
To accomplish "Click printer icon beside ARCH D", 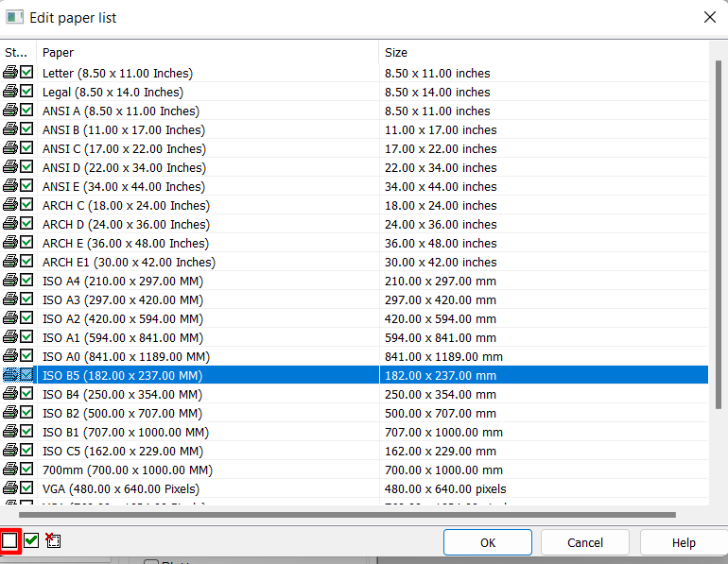I will pos(10,224).
